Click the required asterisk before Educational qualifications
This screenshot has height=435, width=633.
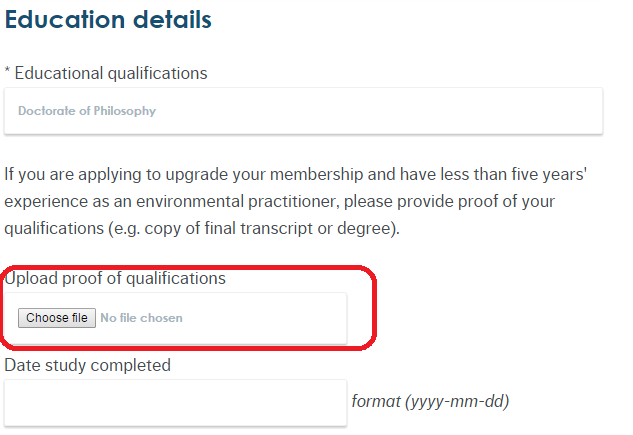point(8,73)
